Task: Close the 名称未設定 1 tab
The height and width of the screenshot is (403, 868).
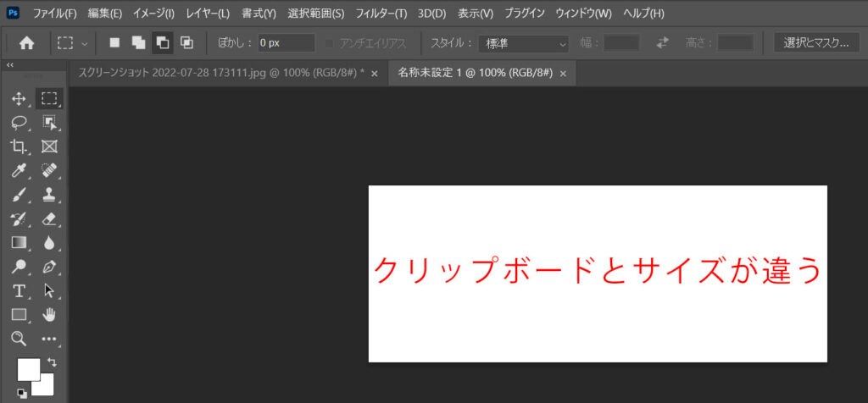Action: point(564,74)
